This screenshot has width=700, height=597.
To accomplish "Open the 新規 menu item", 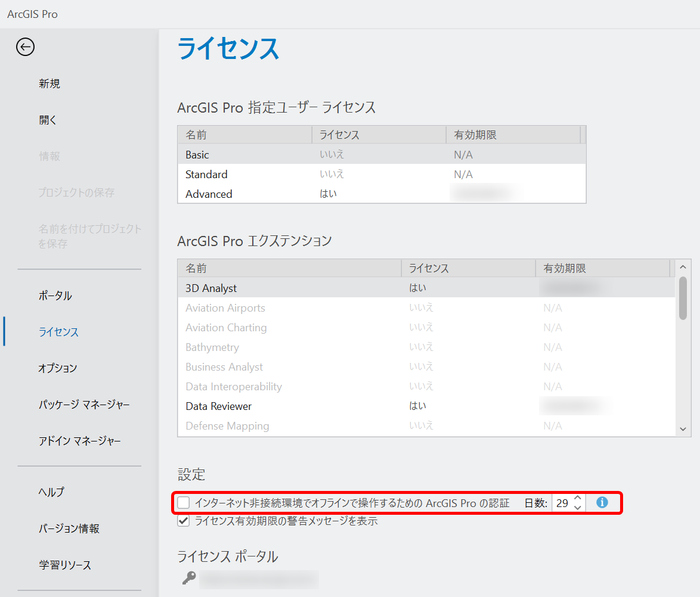I will pyautogui.click(x=49, y=84).
